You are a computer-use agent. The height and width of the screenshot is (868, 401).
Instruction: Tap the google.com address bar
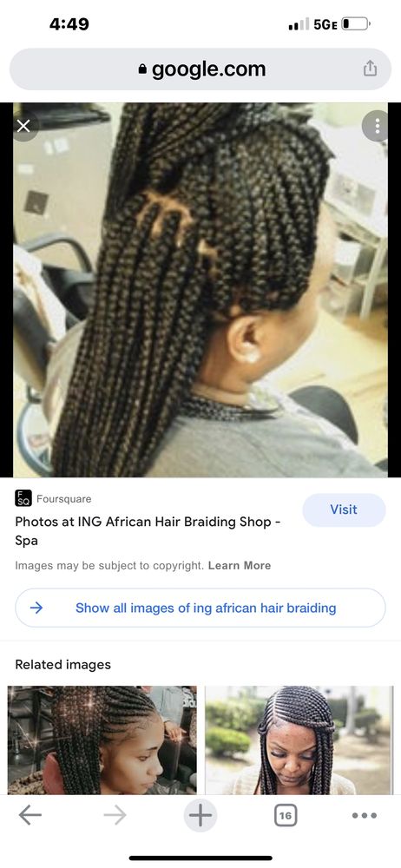200,69
